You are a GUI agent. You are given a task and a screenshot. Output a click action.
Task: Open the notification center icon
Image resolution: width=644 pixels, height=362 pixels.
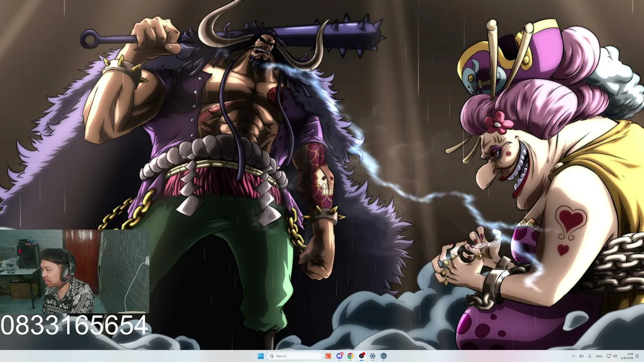pos(637,356)
